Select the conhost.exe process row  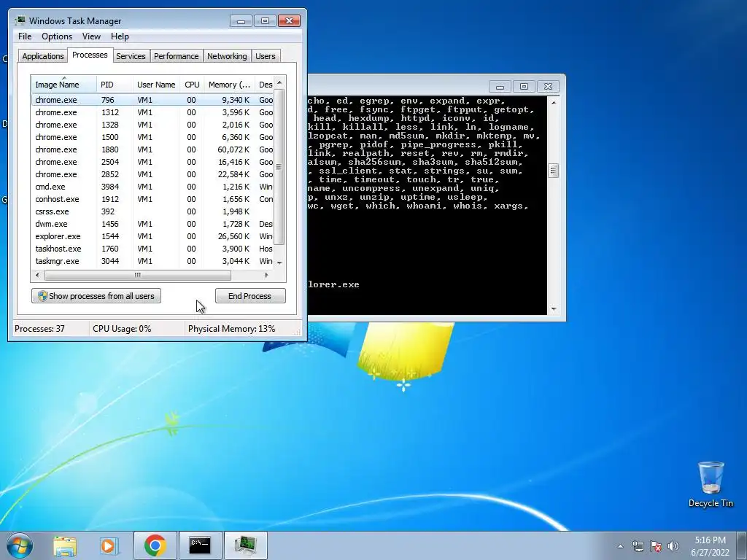click(153, 199)
